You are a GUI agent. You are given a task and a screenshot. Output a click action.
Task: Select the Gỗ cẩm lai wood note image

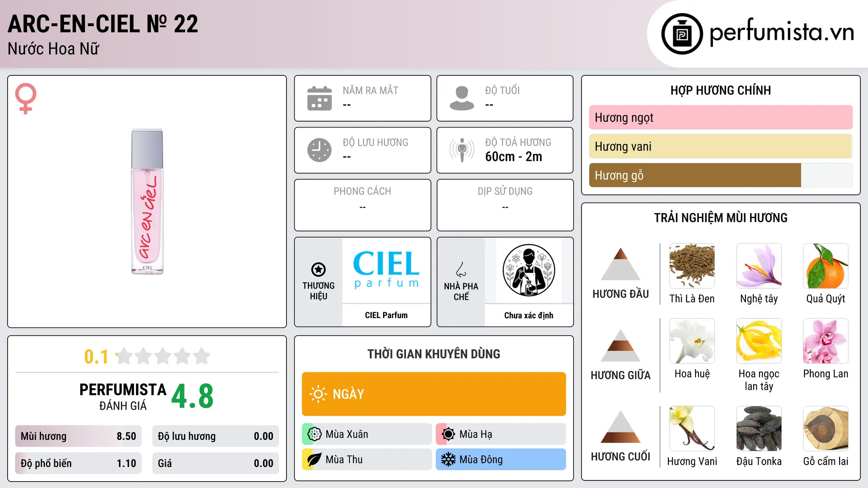[826, 429]
